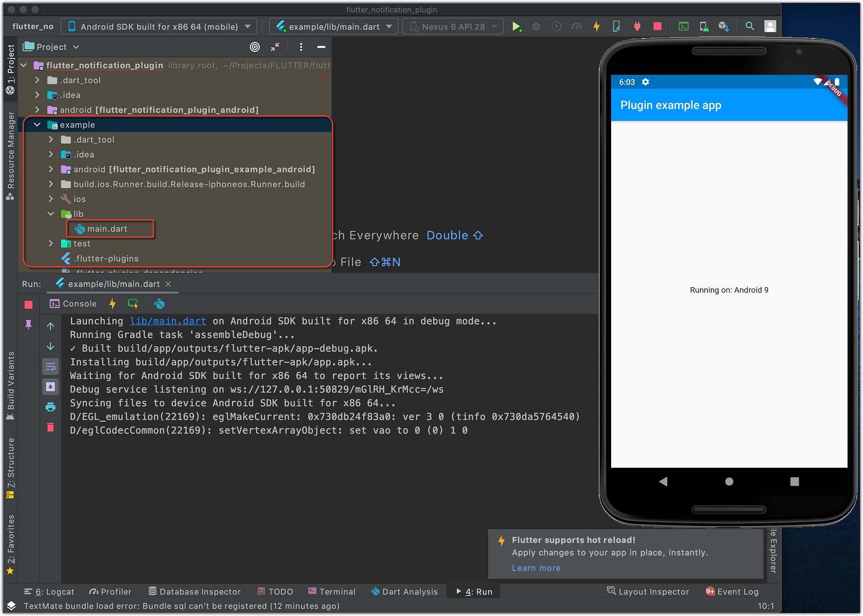Open Flutter DevTools from the Run panel

point(159,303)
